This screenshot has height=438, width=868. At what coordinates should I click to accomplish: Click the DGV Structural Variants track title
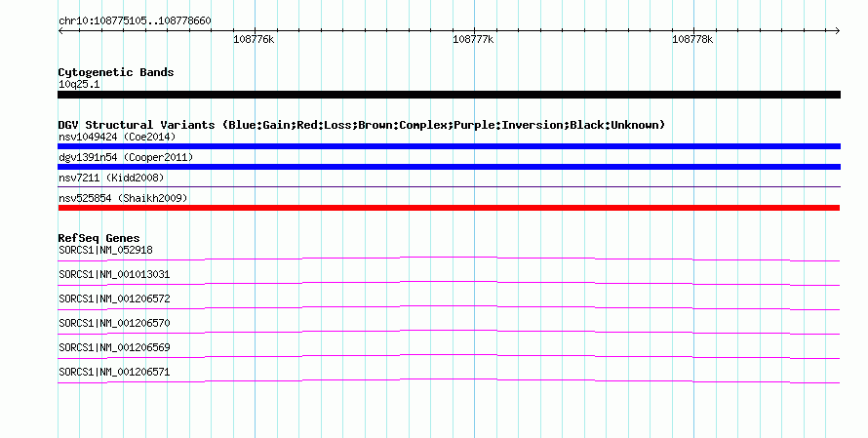click(x=362, y=125)
